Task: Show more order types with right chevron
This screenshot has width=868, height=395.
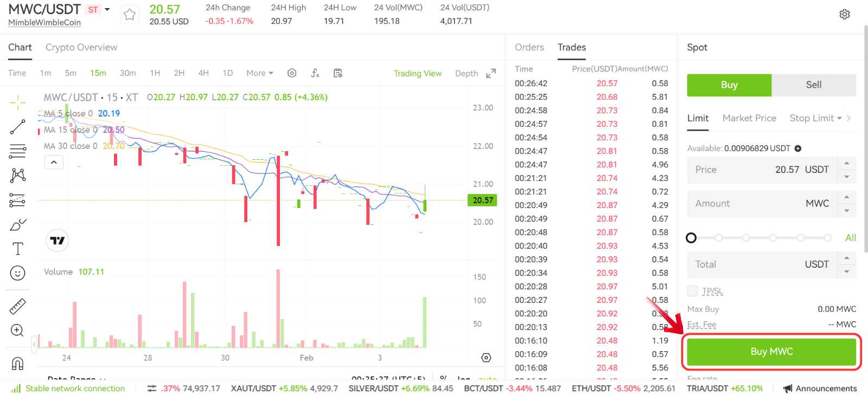Action: coord(849,118)
